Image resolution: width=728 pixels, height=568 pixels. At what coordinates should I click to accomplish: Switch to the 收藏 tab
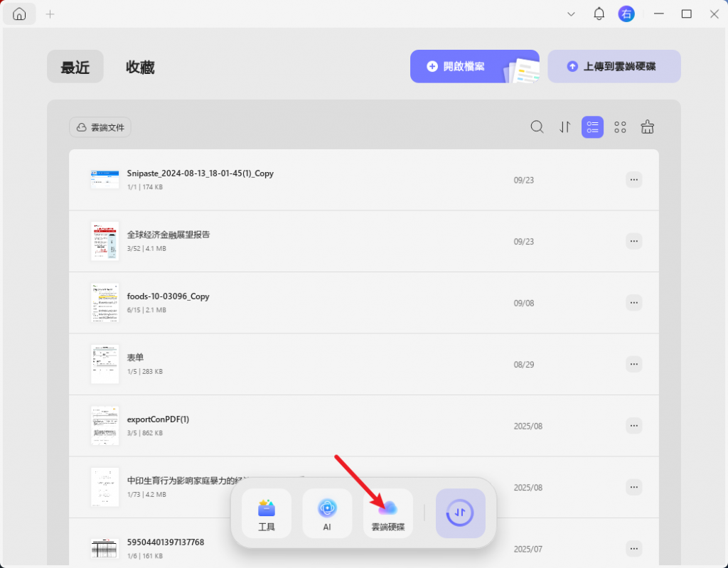pyautogui.click(x=140, y=67)
